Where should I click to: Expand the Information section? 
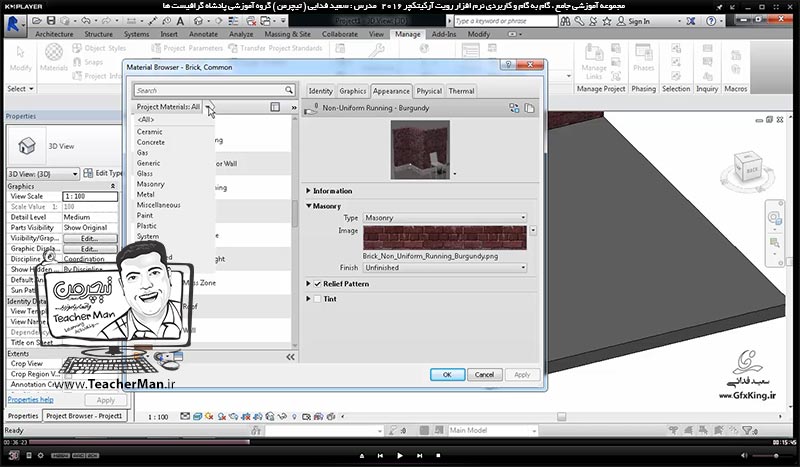click(x=308, y=190)
